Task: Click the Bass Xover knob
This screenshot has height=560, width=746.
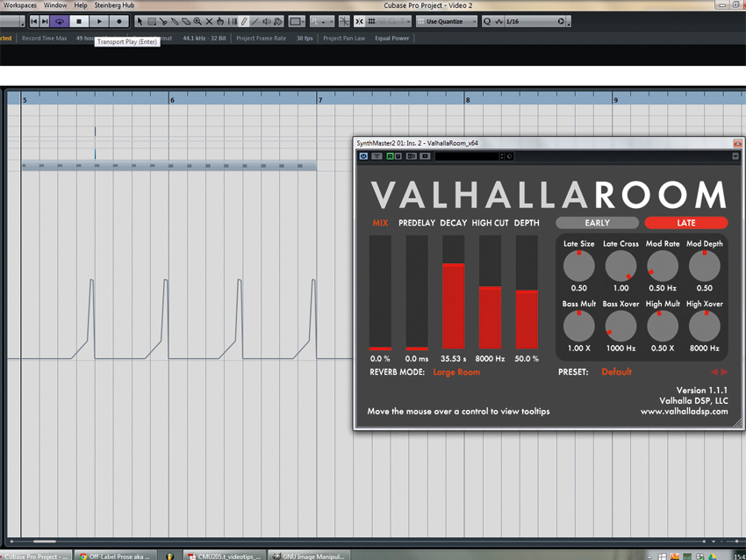Action: coord(620,327)
